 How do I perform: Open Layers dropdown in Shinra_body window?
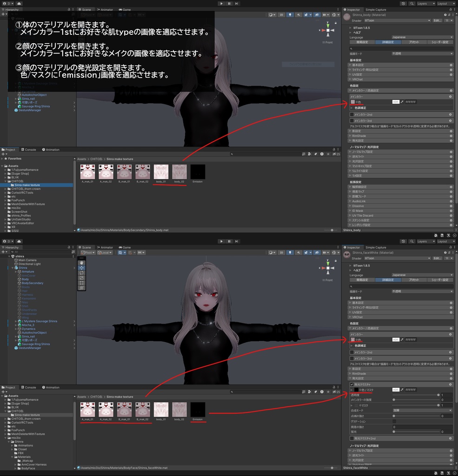pos(426,3)
